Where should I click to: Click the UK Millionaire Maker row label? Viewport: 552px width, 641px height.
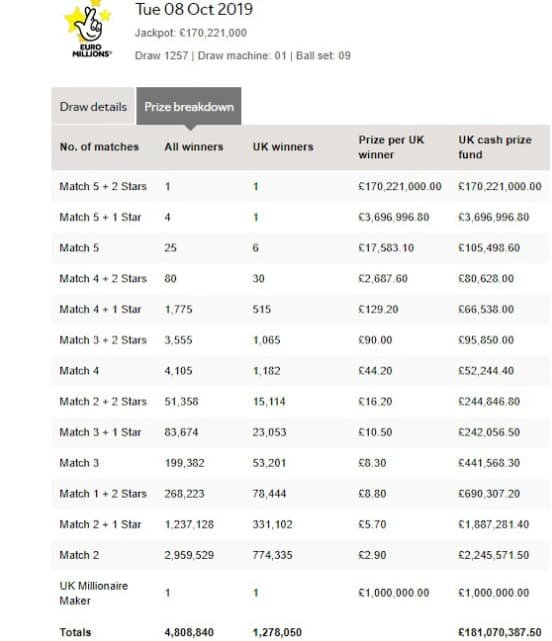(94, 593)
